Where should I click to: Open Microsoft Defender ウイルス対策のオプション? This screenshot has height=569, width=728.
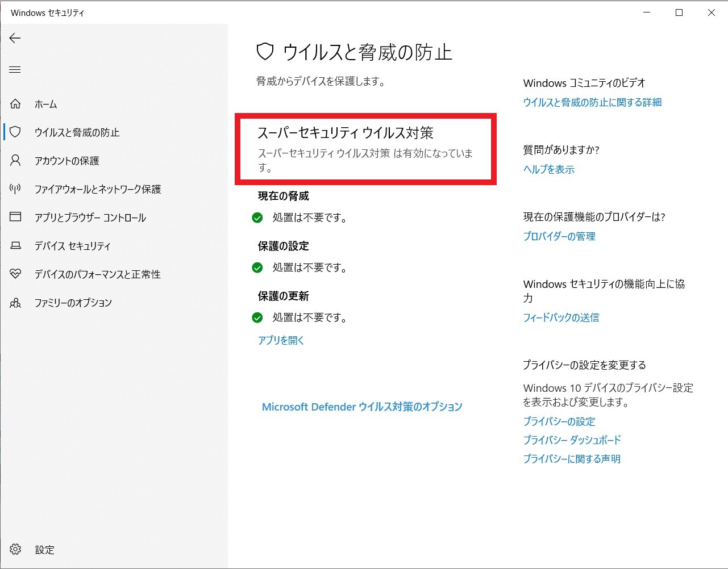click(x=362, y=407)
